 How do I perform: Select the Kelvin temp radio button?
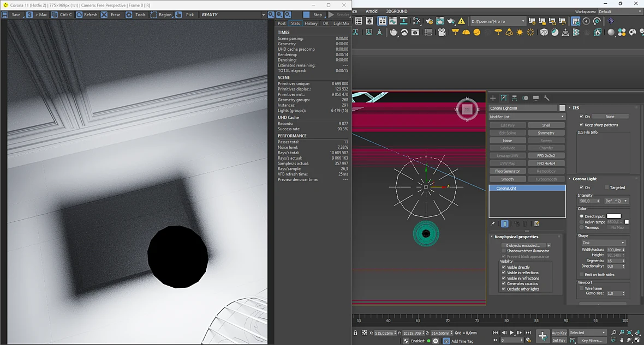pyautogui.click(x=582, y=222)
